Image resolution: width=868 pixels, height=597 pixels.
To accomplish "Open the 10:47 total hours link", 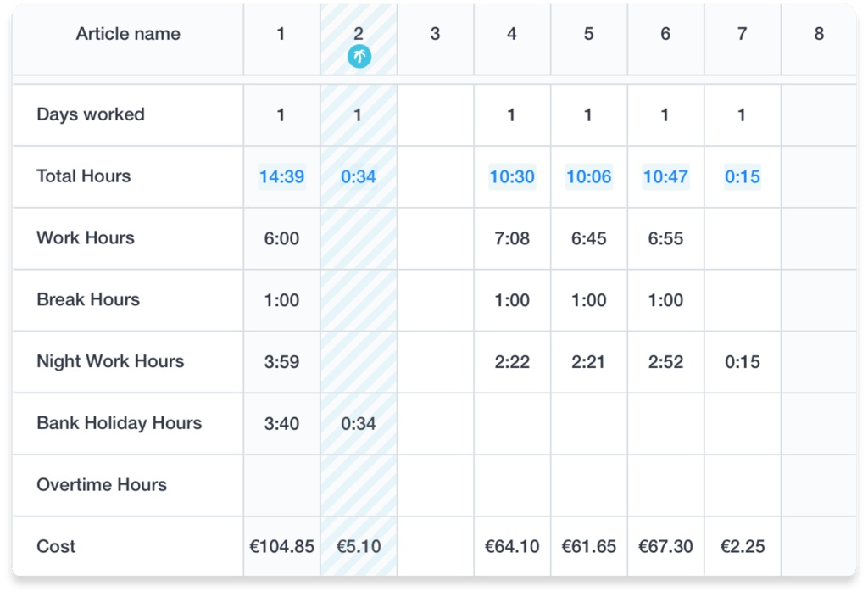I will pyautogui.click(x=665, y=176).
